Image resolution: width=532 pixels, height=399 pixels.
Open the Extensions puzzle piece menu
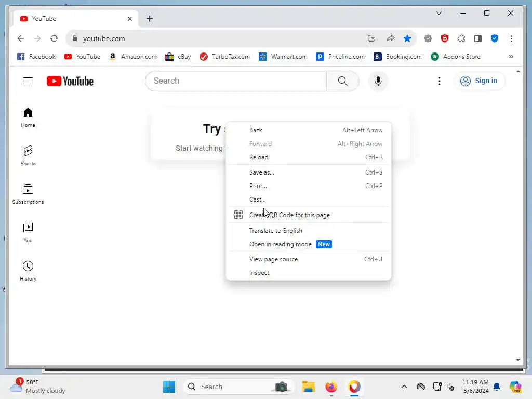coord(461,38)
